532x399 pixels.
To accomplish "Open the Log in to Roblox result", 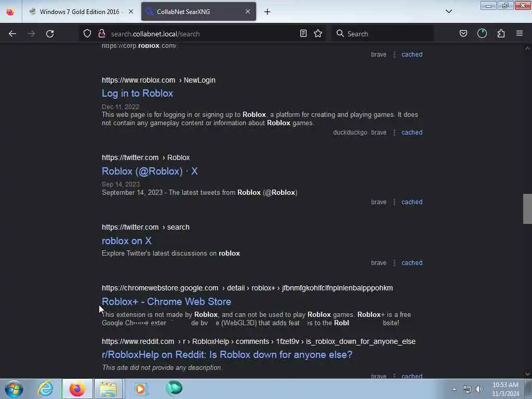I will 137,94.
